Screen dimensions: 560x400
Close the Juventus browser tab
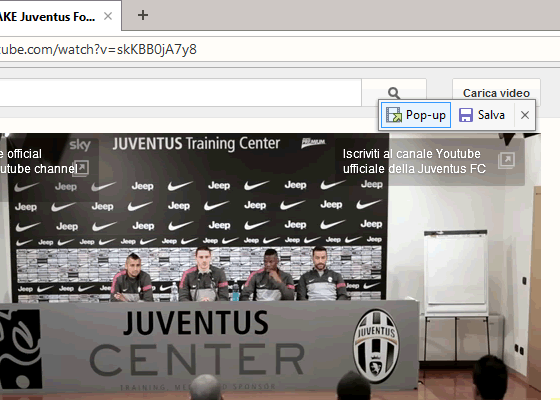pyautogui.click(x=108, y=16)
